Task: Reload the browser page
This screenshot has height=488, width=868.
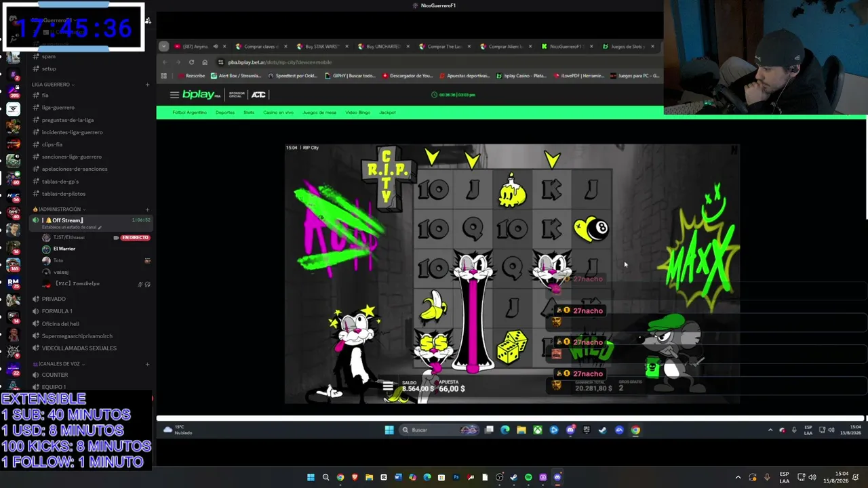Action: tap(191, 62)
